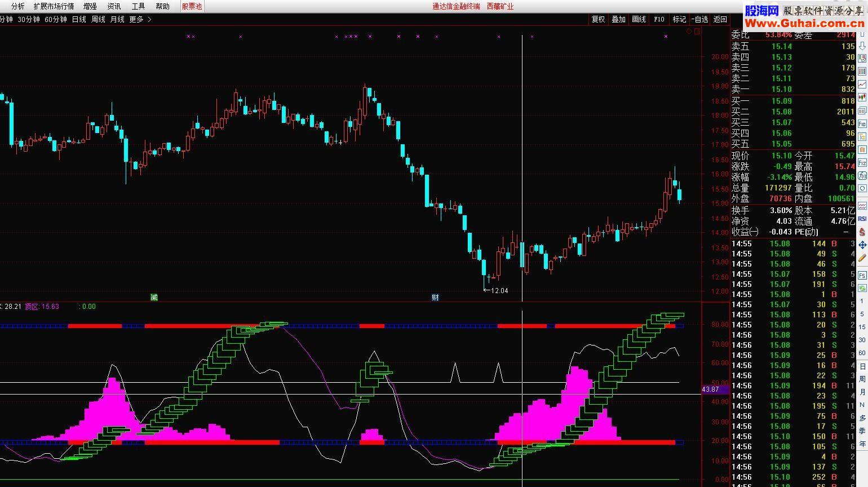Select 月 monthly period in sidebar
This screenshot has height=487, width=868.
coord(862,392)
